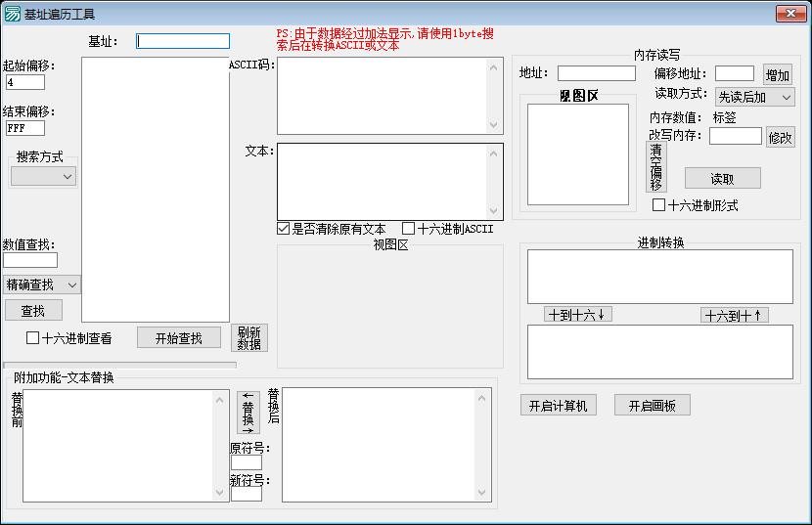Click inside the 文本 text area
812x525 pixels.
point(382,182)
